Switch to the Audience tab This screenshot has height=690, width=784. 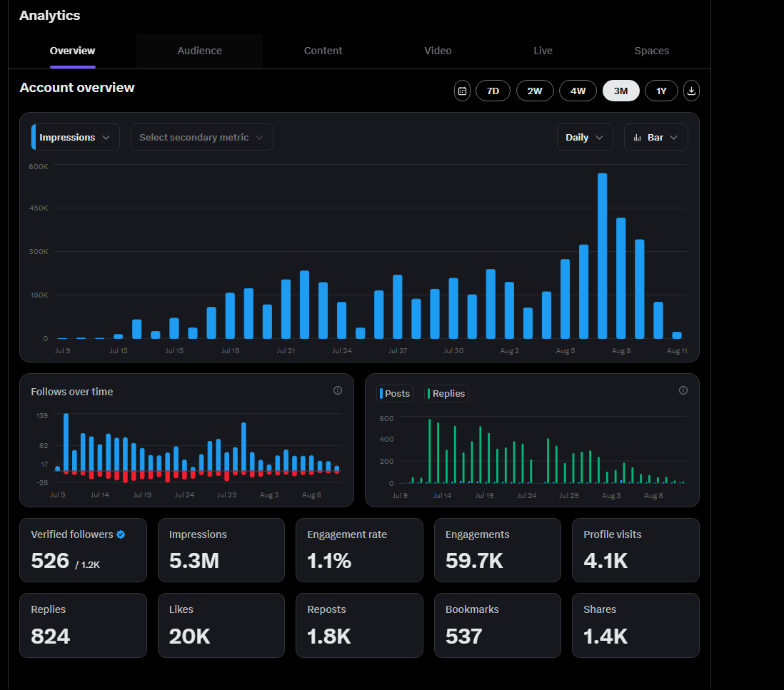point(199,51)
